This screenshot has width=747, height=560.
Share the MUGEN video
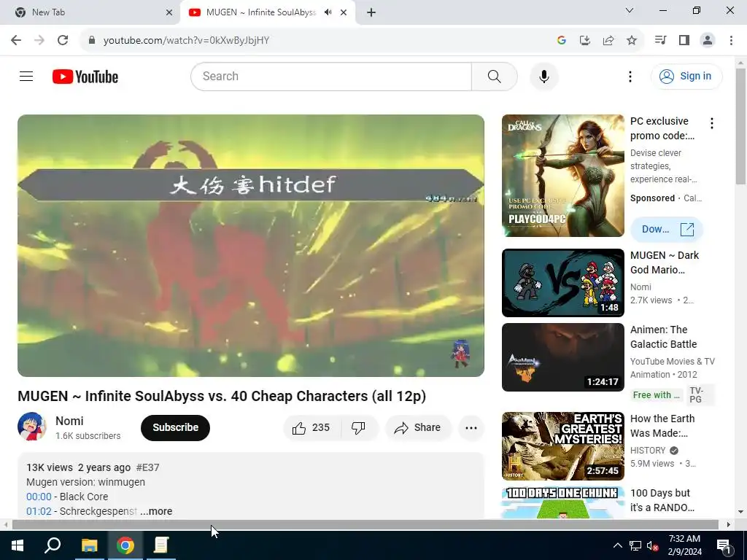pos(418,427)
